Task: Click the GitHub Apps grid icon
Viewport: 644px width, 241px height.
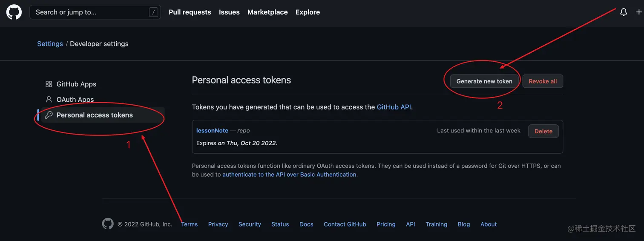Action: 49,84
